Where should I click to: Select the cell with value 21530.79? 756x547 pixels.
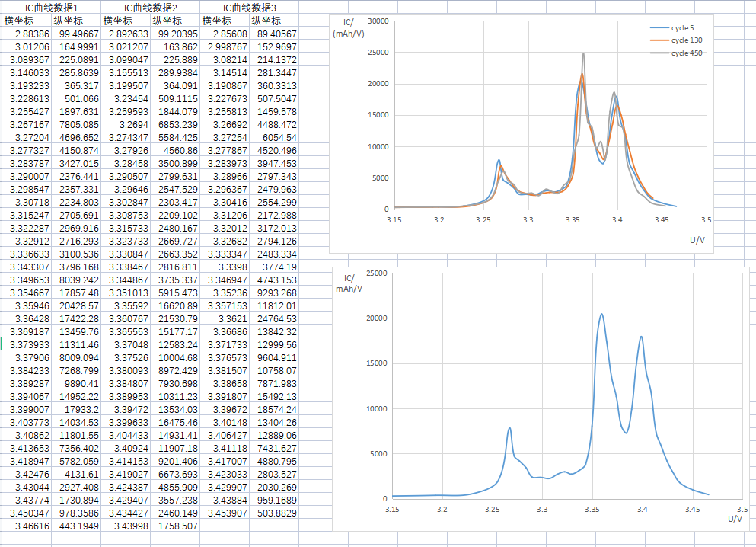coord(175,319)
